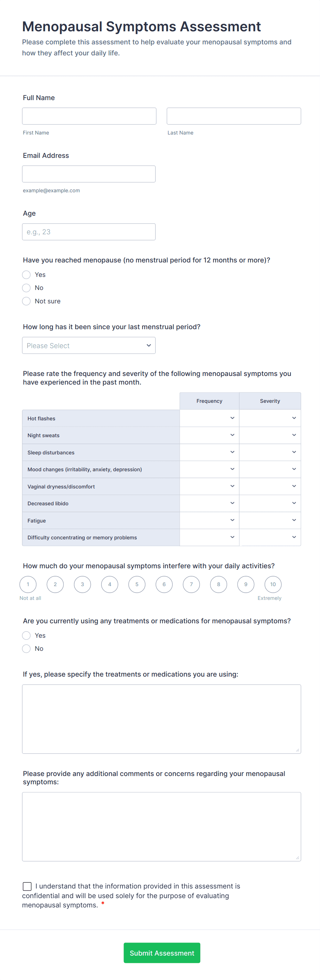Expand Hot flashes Frequency dropdown

209,418
